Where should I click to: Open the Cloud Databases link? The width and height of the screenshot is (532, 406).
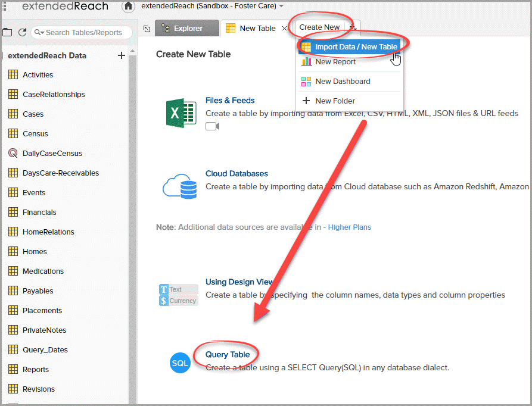tap(237, 173)
